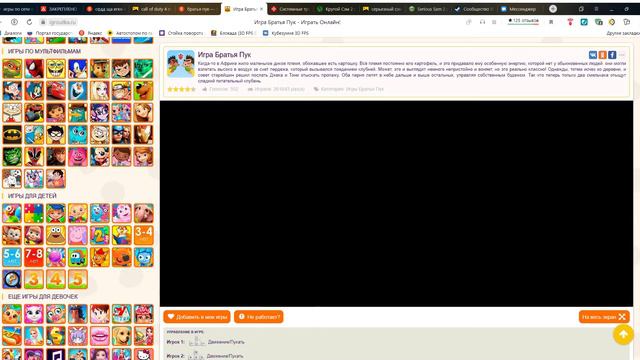Open the Hello Kitty girls games icon
Screen dimensions: 640x360
click(144, 354)
